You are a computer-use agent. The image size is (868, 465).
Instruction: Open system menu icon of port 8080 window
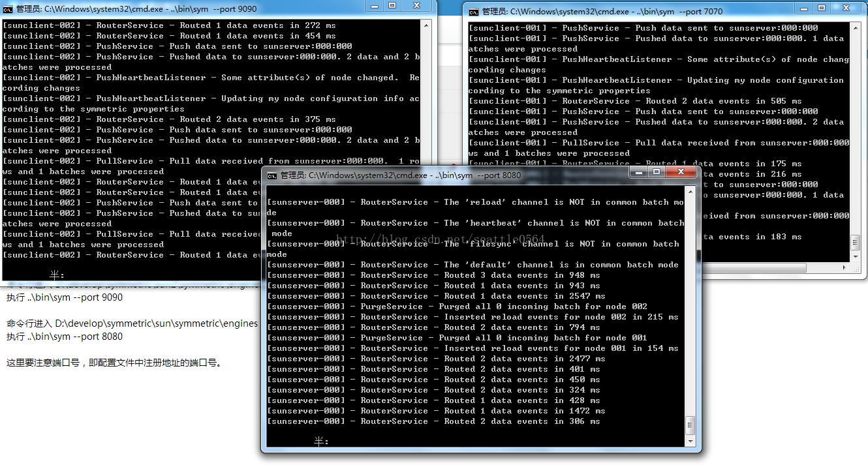click(x=272, y=175)
